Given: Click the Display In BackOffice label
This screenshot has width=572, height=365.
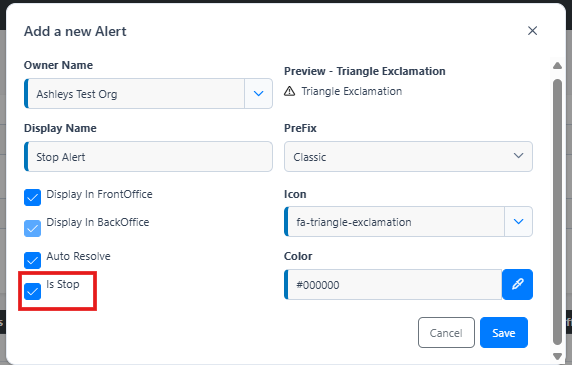Looking at the screenshot, I should coord(98,222).
